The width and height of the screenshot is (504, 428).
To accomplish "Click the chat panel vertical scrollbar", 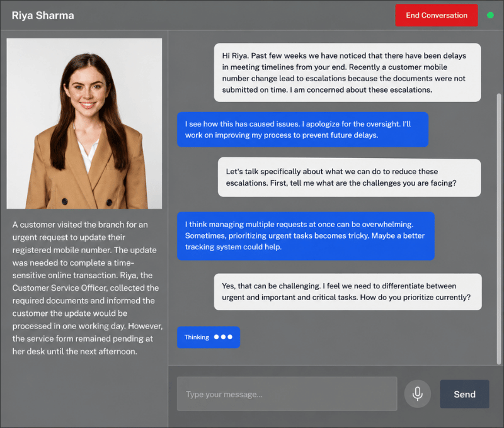I will (x=499, y=228).
